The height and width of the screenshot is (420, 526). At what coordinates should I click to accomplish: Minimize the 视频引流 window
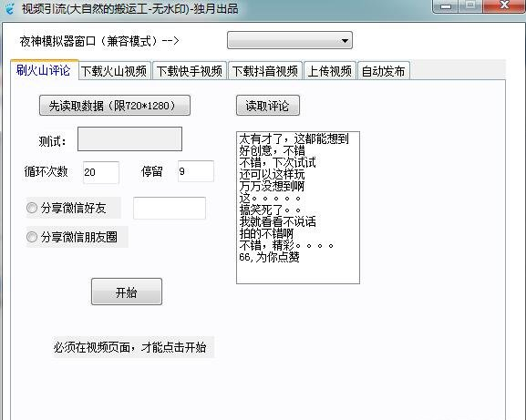coord(446,6)
